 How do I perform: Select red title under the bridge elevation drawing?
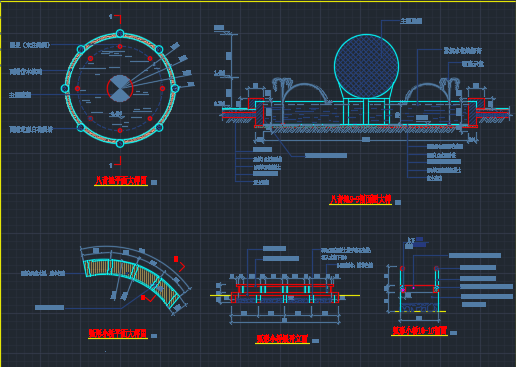click(x=282, y=339)
